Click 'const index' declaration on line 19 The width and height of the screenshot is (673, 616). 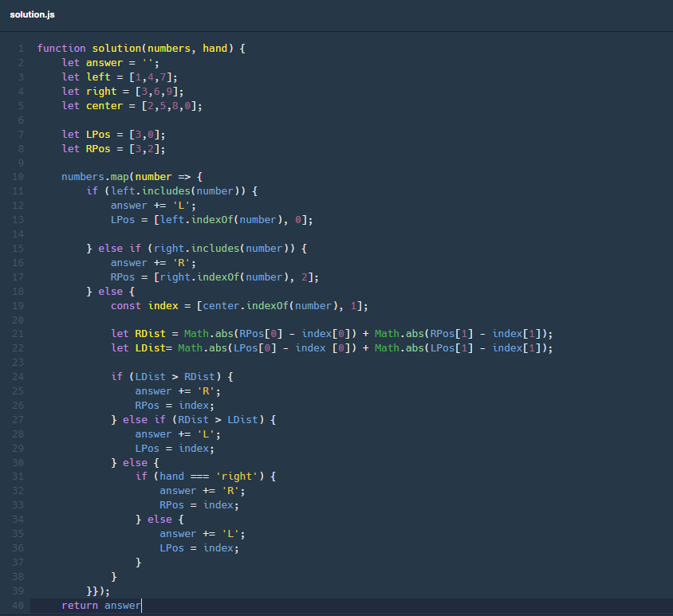pos(144,306)
